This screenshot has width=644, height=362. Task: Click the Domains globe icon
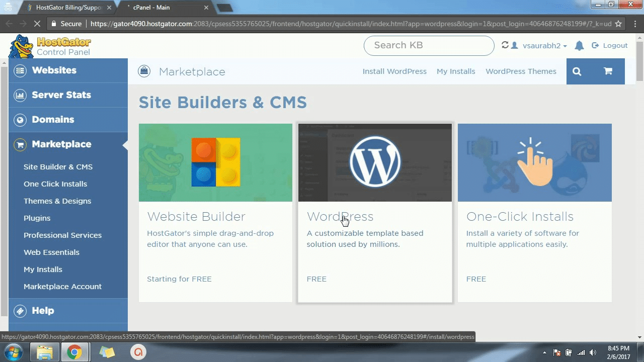tap(20, 120)
